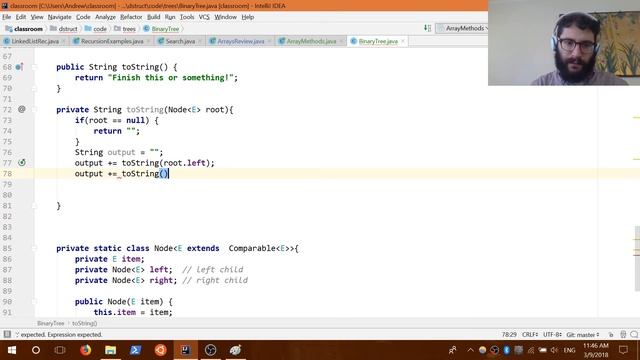Switch to the Search.java tab
Viewport: 640px width, 360px height.
[180, 41]
